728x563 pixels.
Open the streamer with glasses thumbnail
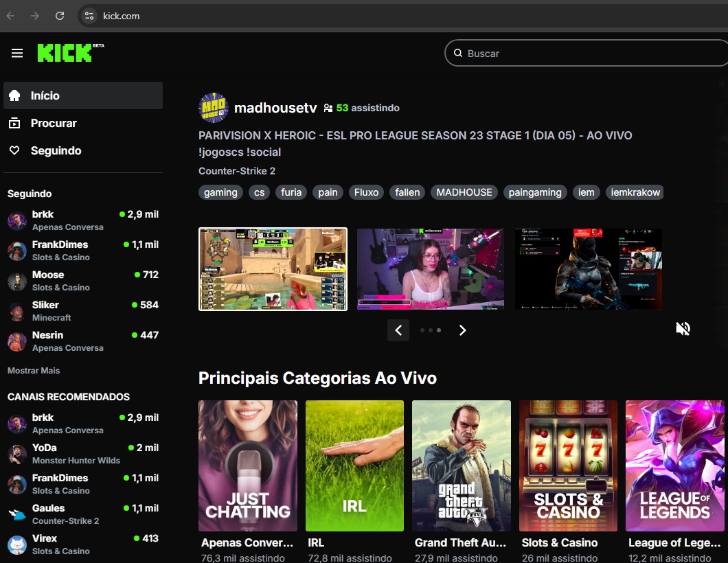431,268
